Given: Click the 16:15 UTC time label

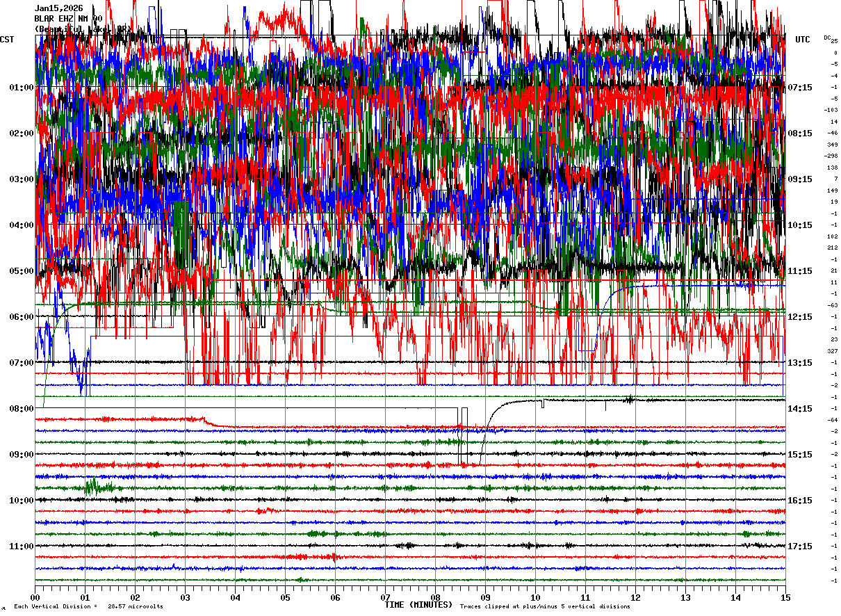Looking at the screenshot, I should point(800,501).
